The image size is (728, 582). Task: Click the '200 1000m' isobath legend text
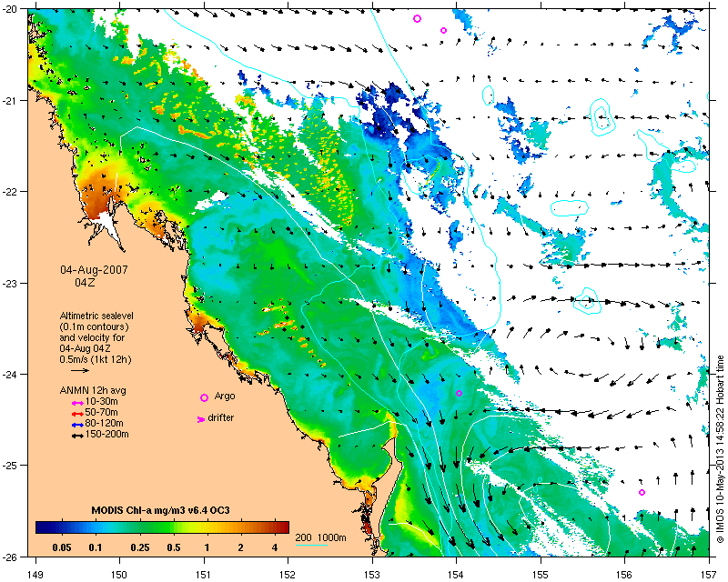321,538
